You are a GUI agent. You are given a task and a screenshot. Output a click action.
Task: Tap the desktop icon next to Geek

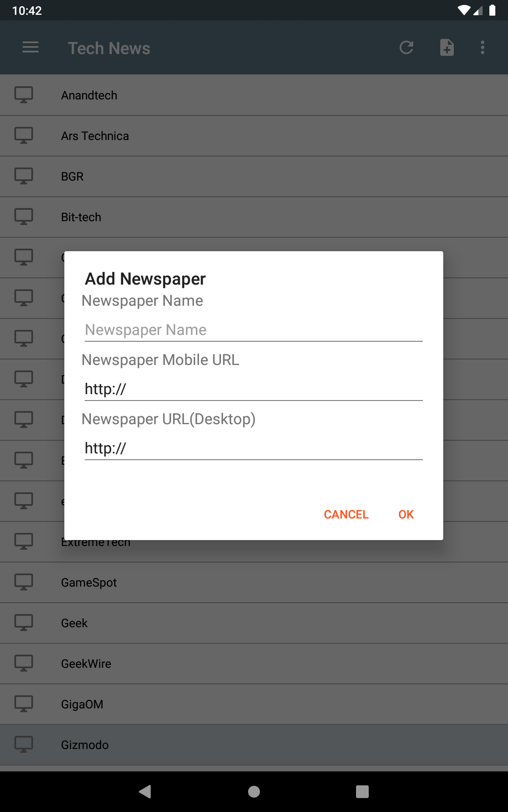tap(24, 623)
